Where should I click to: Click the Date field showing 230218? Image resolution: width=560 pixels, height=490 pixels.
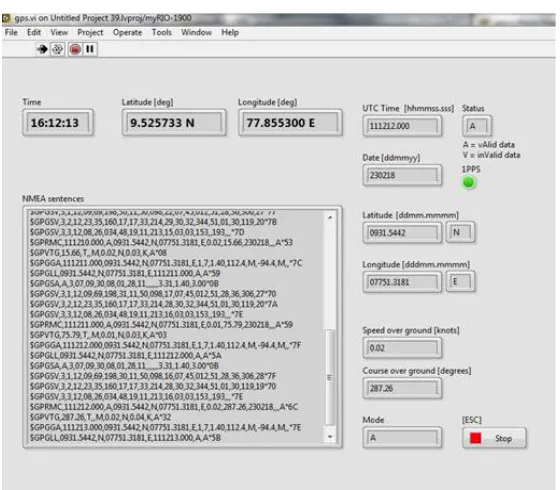click(402, 175)
